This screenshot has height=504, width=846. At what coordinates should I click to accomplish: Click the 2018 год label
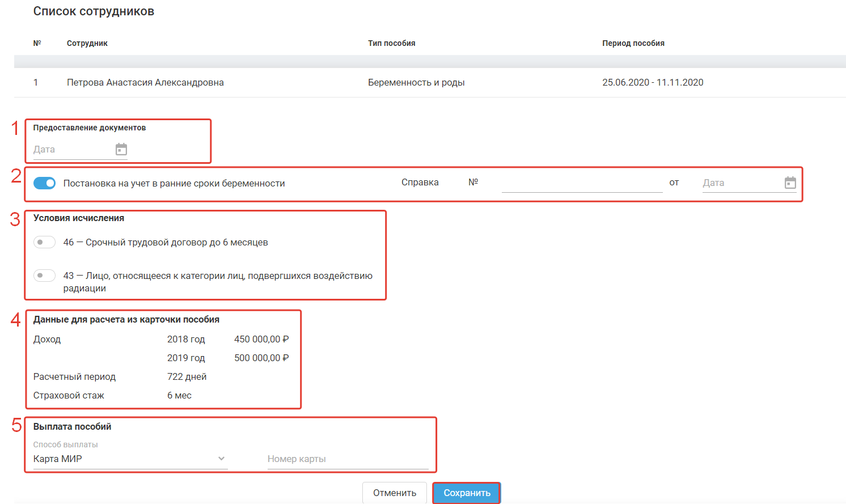tap(186, 340)
